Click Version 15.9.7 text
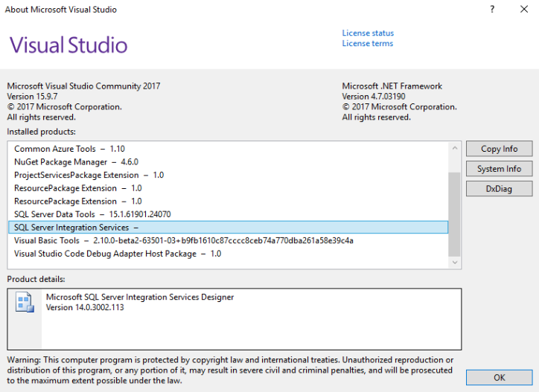Screen dimensions: 539x392 pos(32,96)
